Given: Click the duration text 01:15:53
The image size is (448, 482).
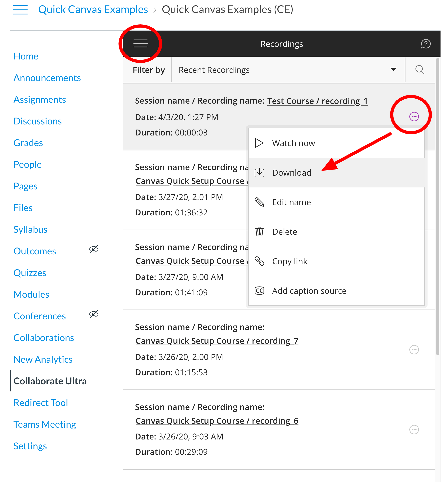Looking at the screenshot, I should pyautogui.click(x=191, y=372).
